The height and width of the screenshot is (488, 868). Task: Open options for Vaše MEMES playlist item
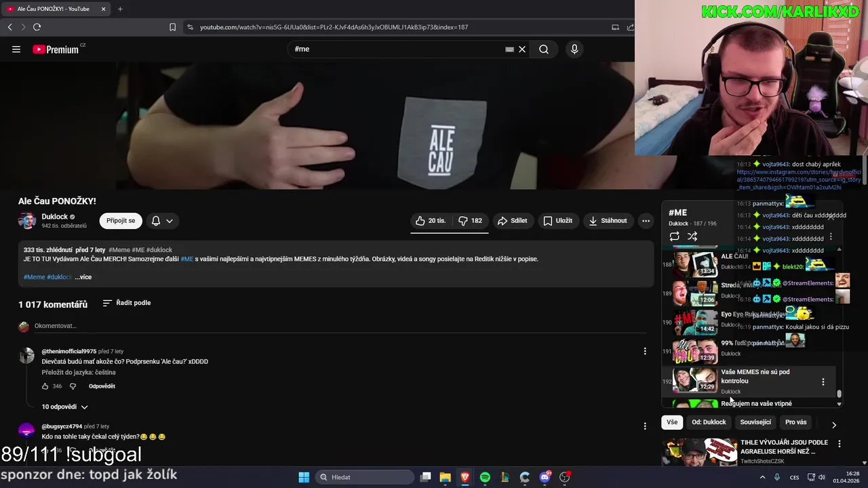[x=823, y=382]
